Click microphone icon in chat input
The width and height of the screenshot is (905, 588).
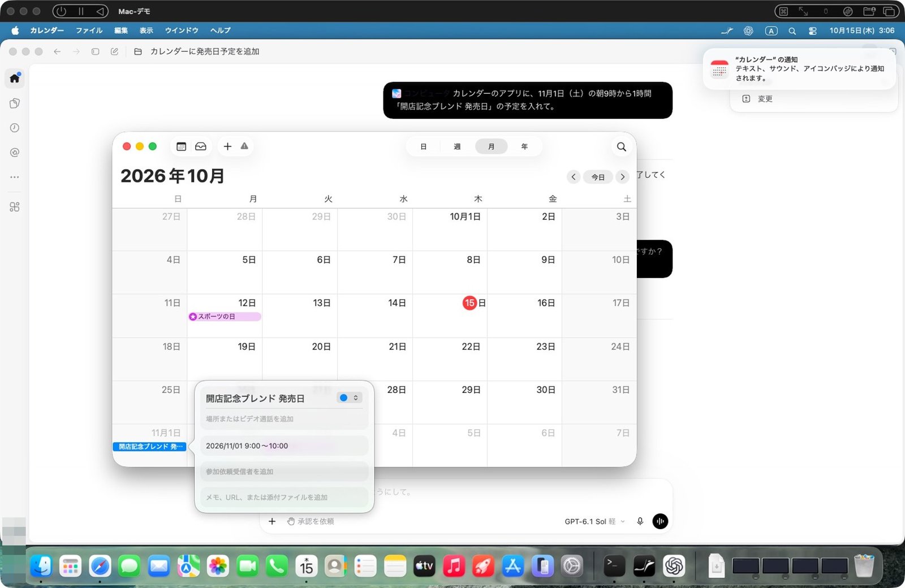pos(640,521)
